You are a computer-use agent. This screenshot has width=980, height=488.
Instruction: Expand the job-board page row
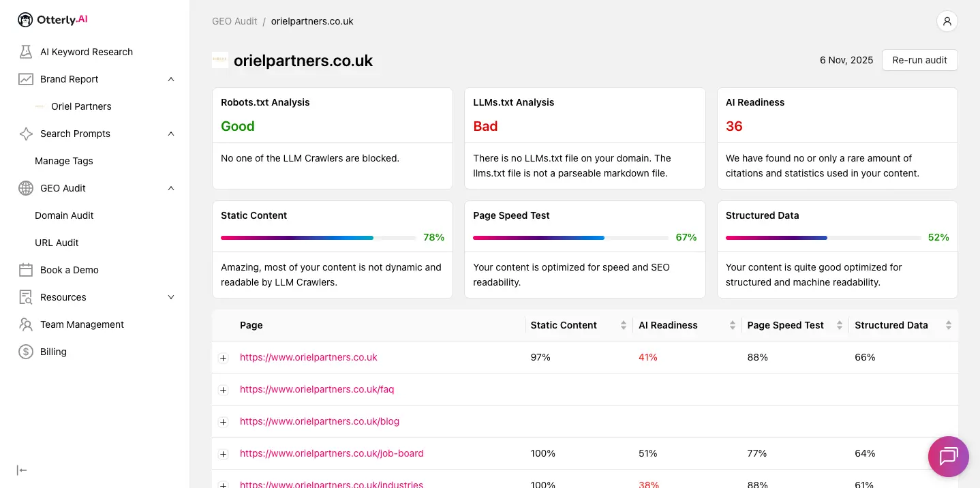point(223,454)
